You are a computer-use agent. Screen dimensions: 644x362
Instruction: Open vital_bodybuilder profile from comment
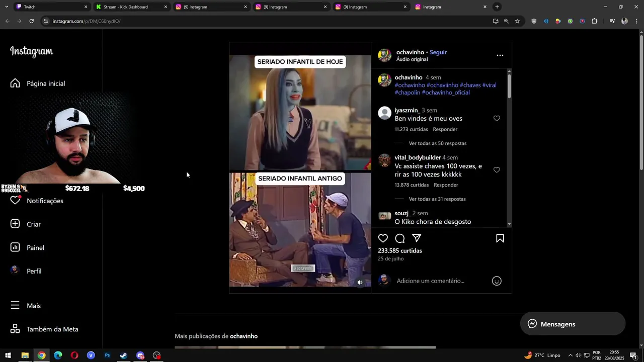tap(418, 157)
